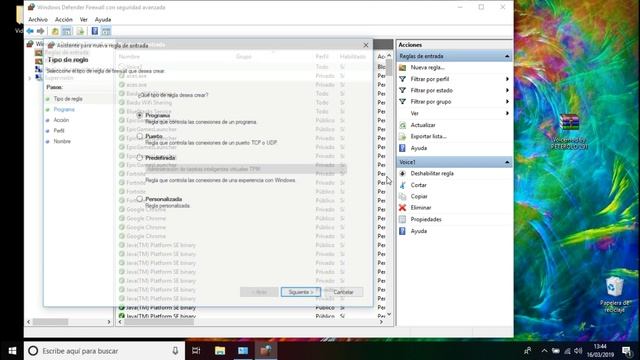Image resolution: width=640 pixels, height=360 pixels.
Task: Go to the Perfil wizard step
Action: pyautogui.click(x=59, y=131)
